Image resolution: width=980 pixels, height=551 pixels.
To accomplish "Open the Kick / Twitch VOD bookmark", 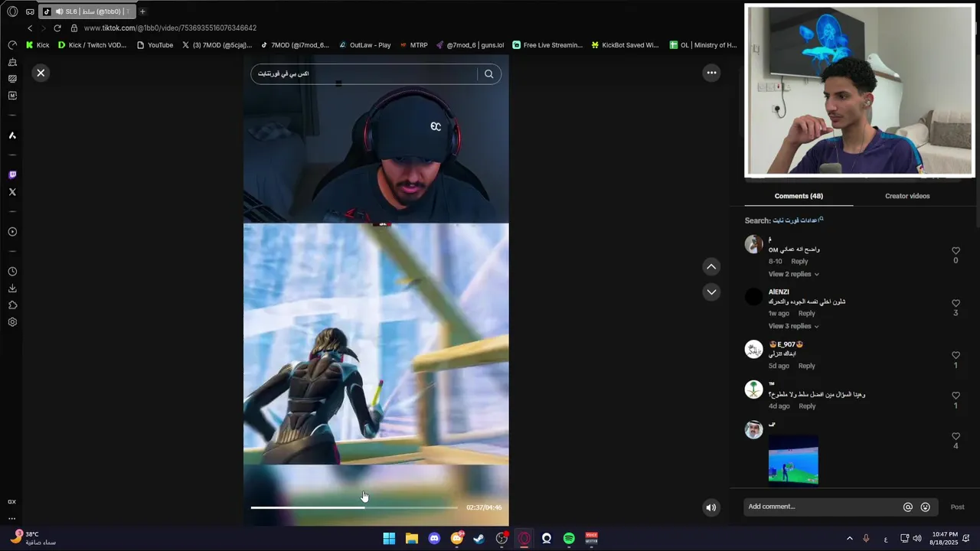I will pyautogui.click(x=92, y=45).
